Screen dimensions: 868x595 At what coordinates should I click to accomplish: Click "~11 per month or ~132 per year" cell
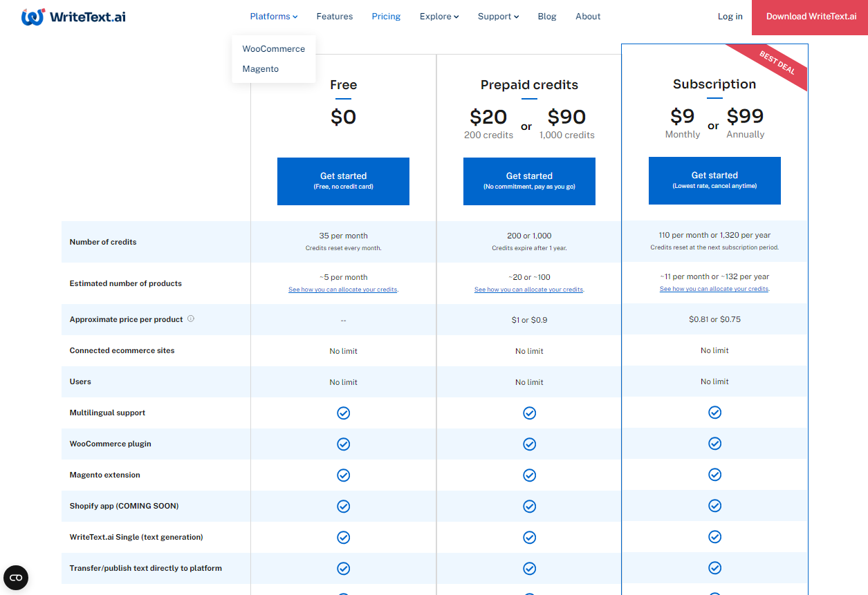714,277
